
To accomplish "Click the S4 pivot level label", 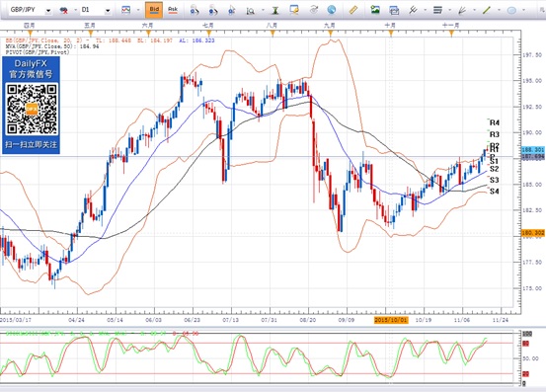I will (x=494, y=192).
